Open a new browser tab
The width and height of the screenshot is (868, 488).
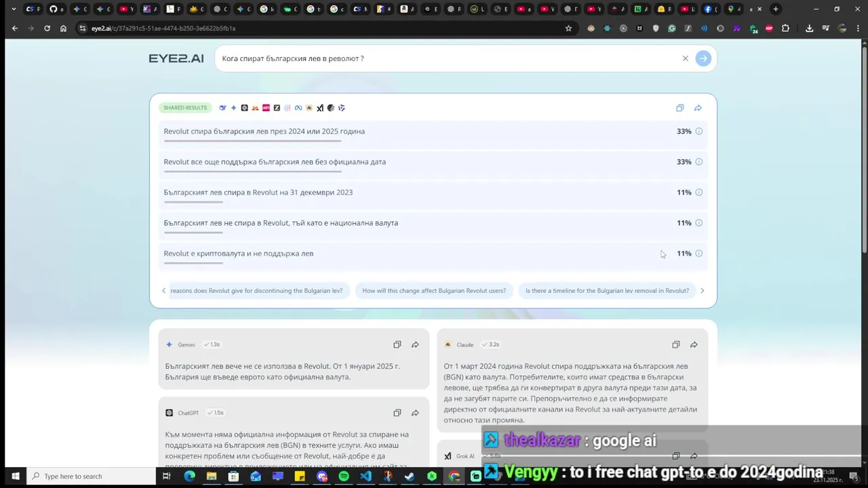(776, 9)
